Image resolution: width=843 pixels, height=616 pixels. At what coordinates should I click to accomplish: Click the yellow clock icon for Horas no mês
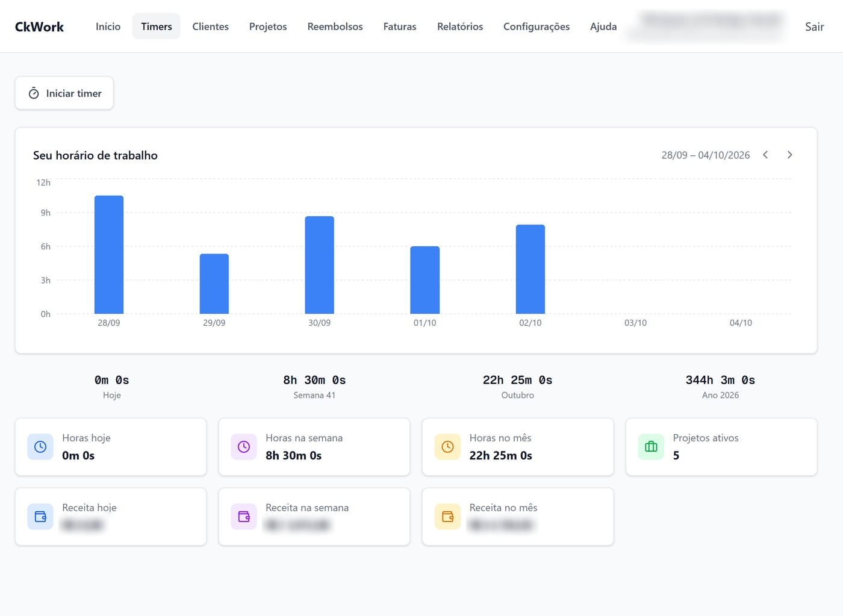(x=447, y=447)
